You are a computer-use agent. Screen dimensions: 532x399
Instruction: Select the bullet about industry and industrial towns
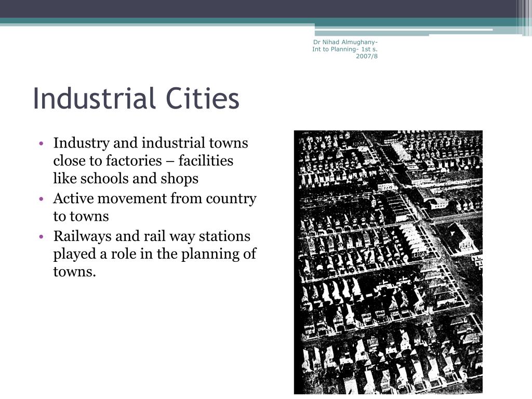pos(150,161)
